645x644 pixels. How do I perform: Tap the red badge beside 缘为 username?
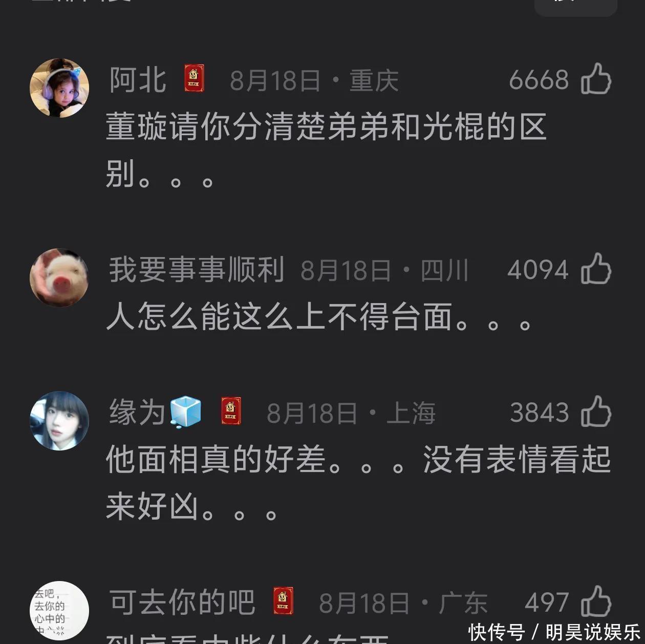pyautogui.click(x=231, y=411)
